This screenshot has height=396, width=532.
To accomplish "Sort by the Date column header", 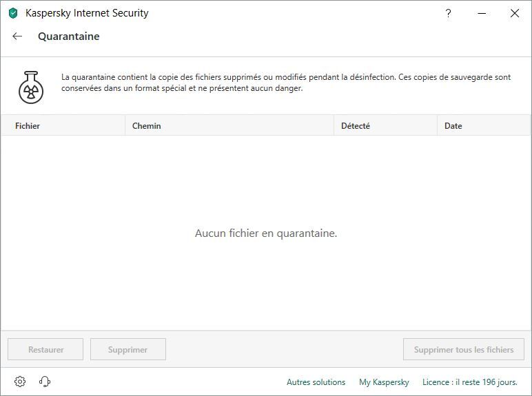I will pyautogui.click(x=453, y=126).
